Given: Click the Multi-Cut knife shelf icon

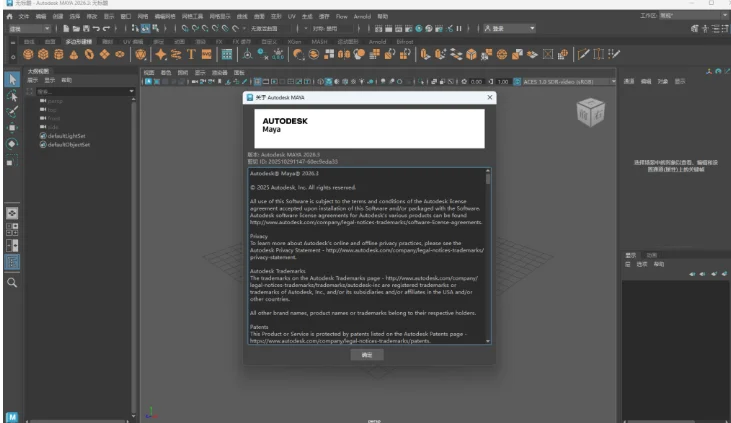Looking at the screenshot, I should pyautogui.click(x=583, y=55).
